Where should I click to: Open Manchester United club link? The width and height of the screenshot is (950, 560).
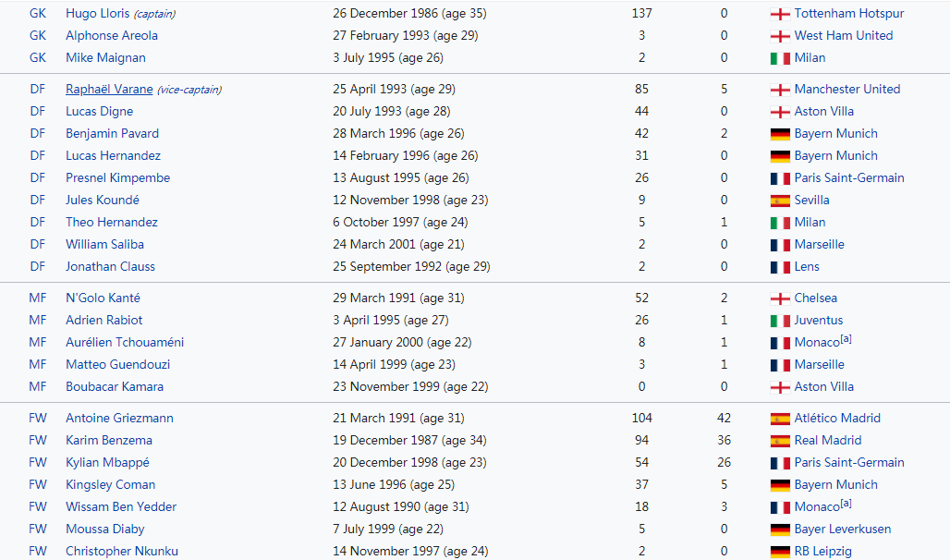click(x=847, y=89)
